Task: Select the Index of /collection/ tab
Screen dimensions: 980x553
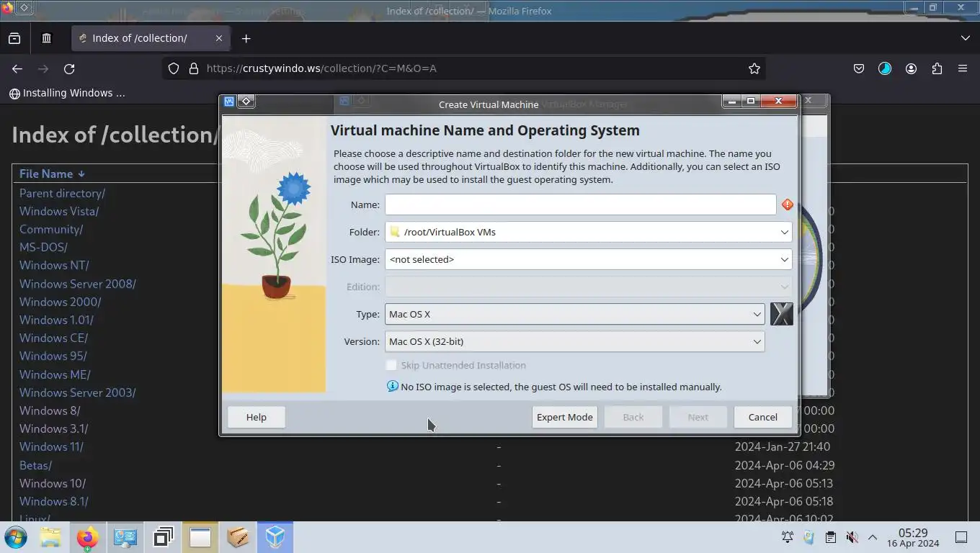Action: pos(151,38)
